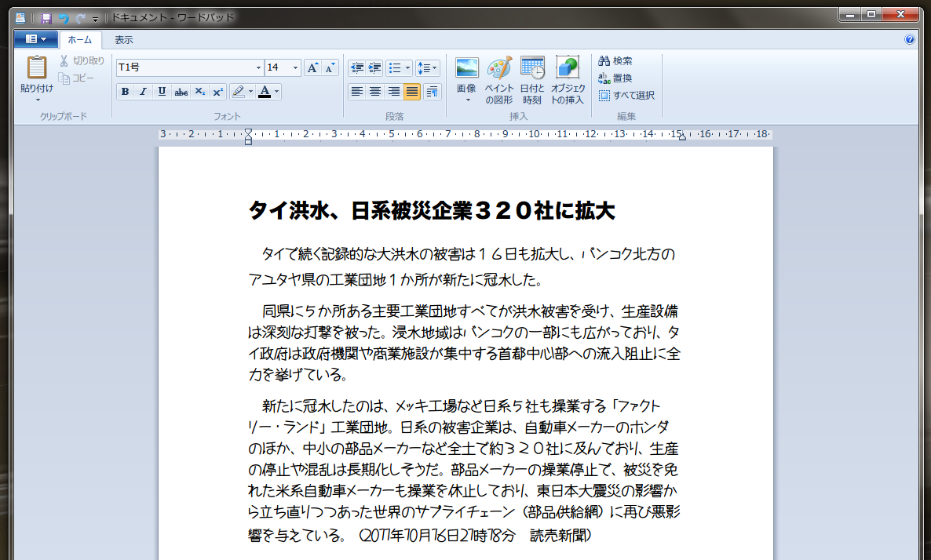931x560 pixels.
Task: Toggle subscript formatting
Action: 199,91
